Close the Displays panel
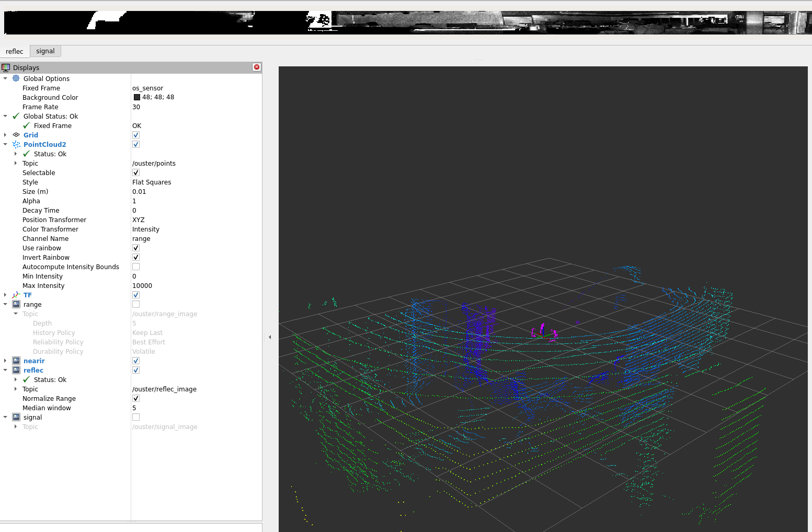The height and width of the screenshot is (532, 812). (257, 67)
